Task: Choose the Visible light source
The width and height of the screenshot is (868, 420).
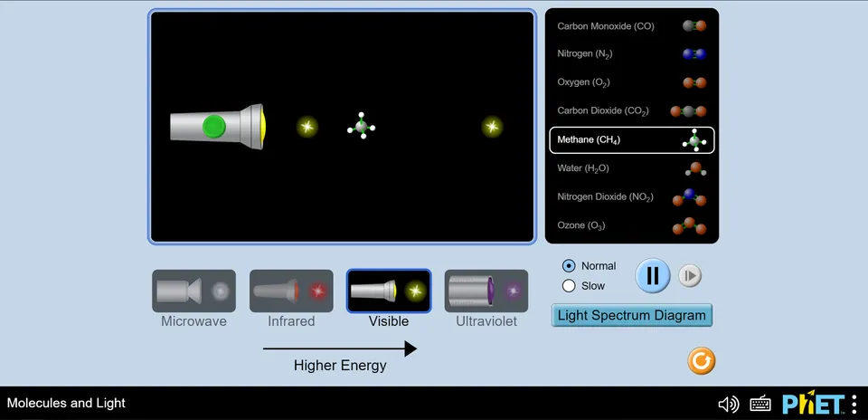Action: [x=389, y=291]
